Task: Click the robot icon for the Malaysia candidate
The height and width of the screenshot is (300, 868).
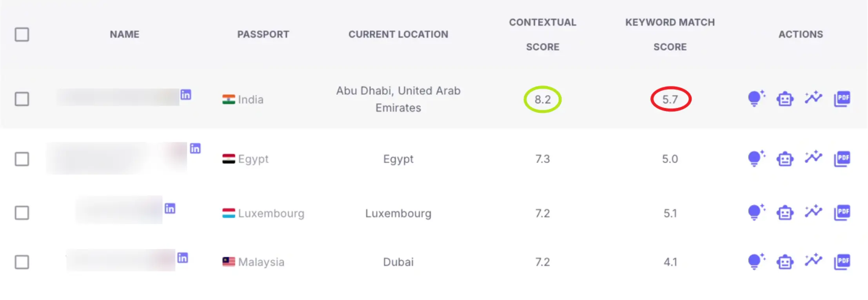Action: [784, 262]
